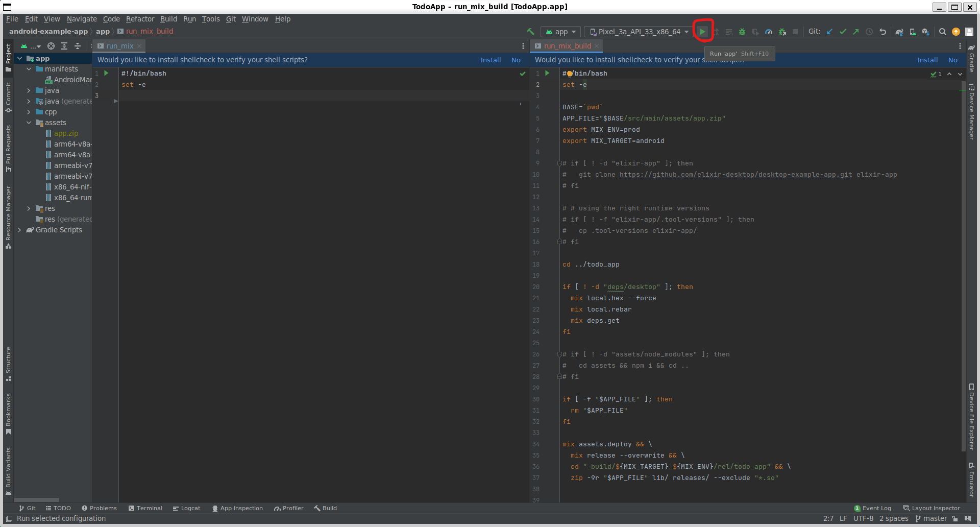Click the Git Push green arrow icon
The width and height of the screenshot is (980, 527).
(x=856, y=32)
